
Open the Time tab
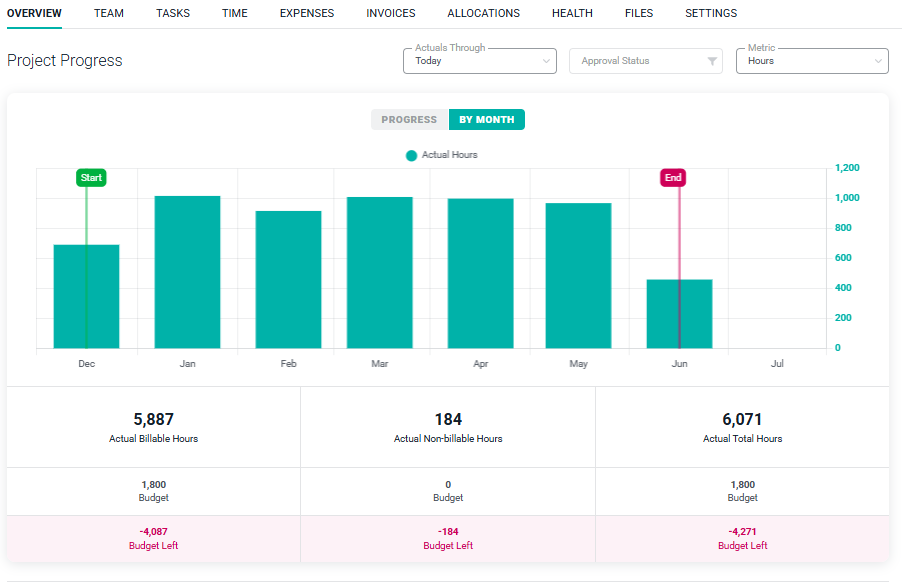(235, 13)
